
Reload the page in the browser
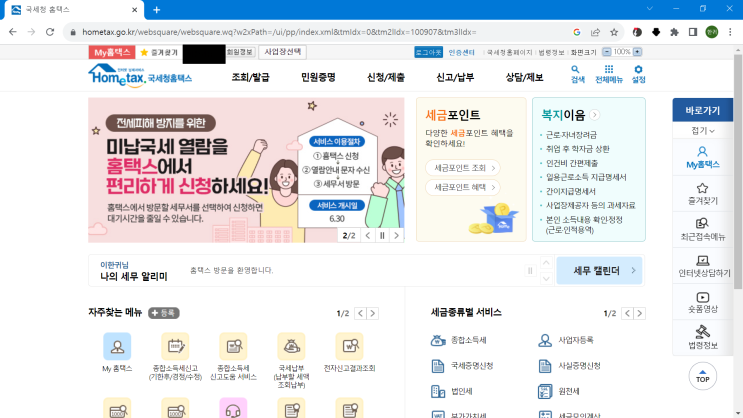[x=50, y=32]
